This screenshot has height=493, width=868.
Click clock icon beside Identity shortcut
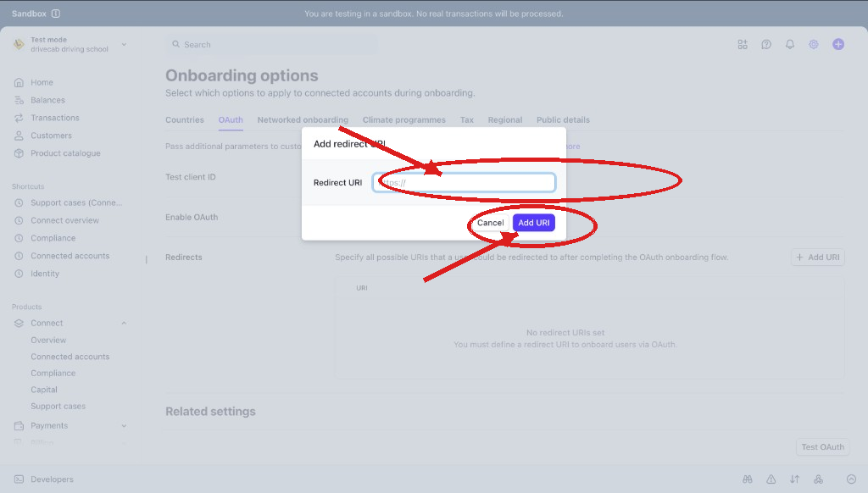click(19, 274)
